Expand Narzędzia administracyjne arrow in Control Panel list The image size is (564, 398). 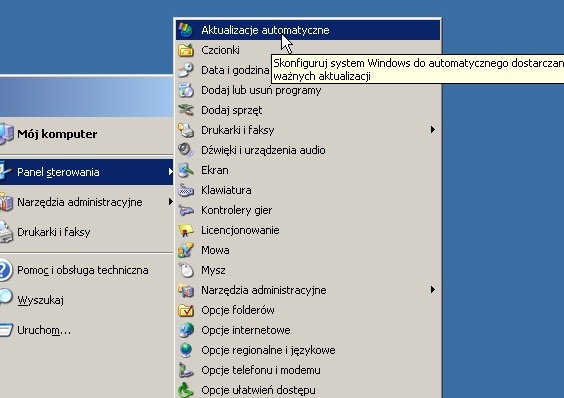(x=433, y=290)
